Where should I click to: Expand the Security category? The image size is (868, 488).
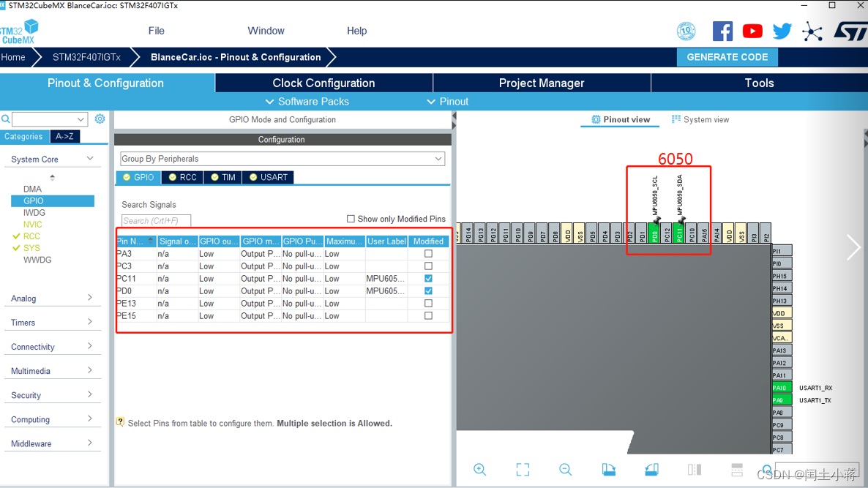(x=52, y=395)
